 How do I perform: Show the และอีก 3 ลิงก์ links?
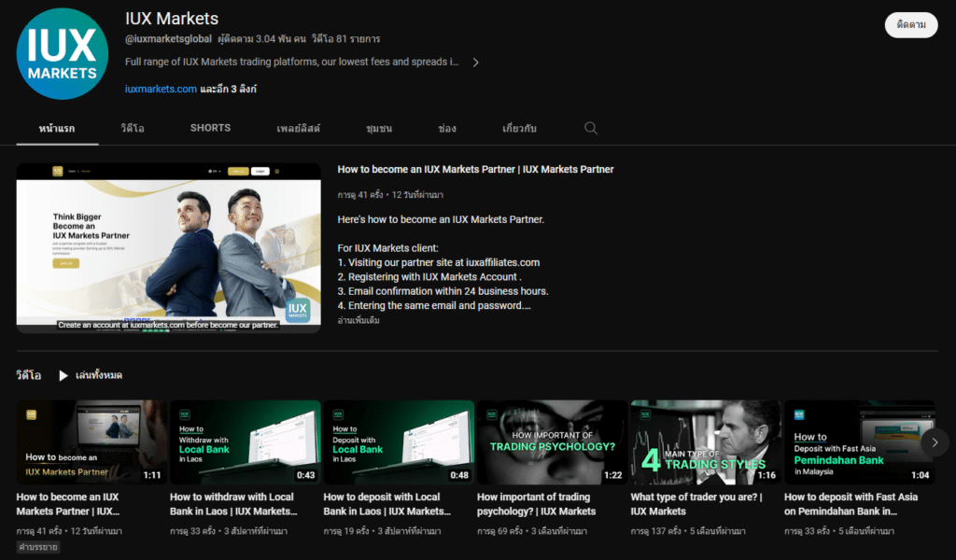(229, 89)
